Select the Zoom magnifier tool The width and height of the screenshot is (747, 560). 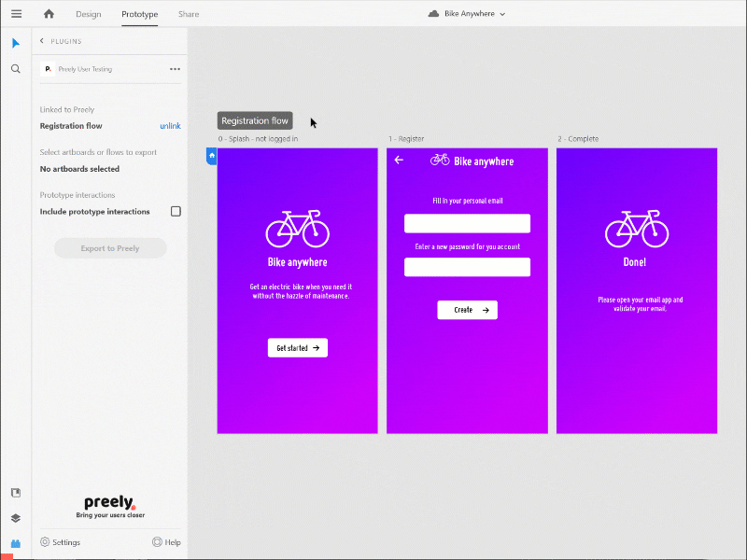click(15, 69)
